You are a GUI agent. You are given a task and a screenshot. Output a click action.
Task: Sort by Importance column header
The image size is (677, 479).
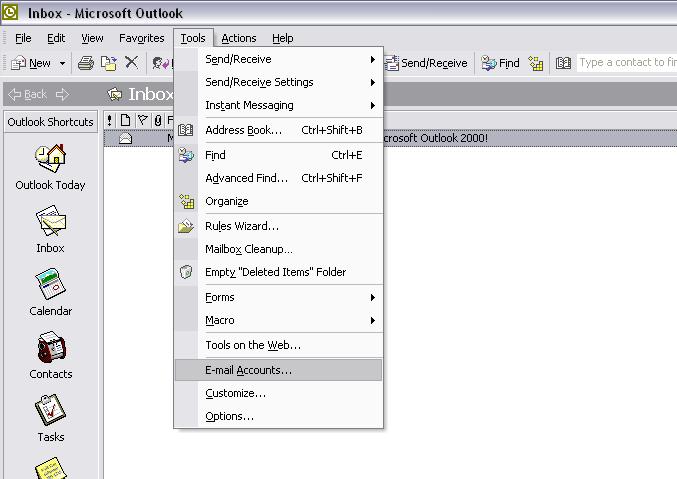click(x=110, y=121)
